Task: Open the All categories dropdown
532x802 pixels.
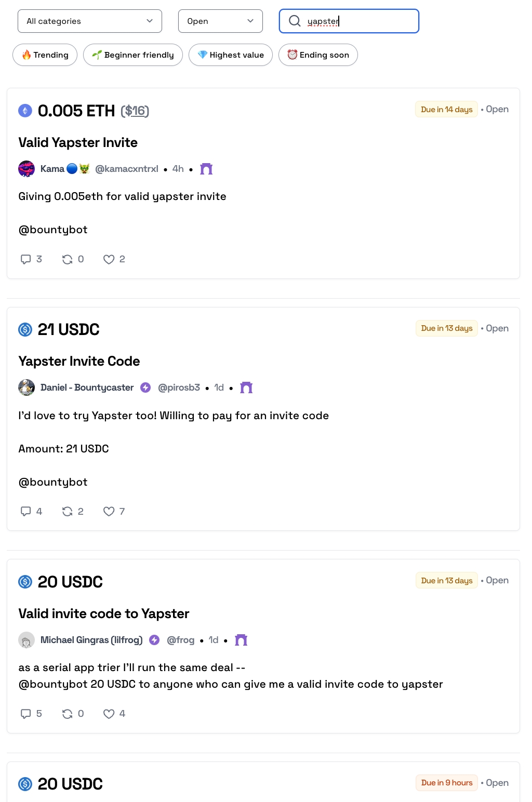Action: click(x=89, y=21)
